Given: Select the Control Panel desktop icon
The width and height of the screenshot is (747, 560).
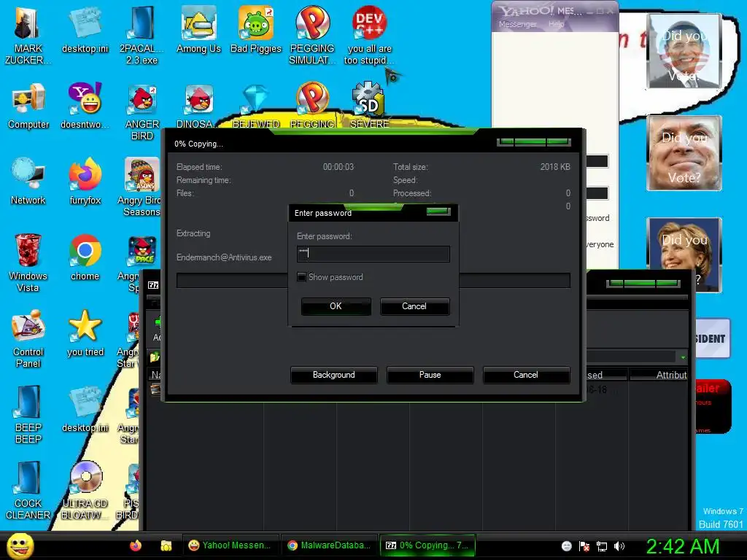Looking at the screenshot, I should [x=28, y=339].
